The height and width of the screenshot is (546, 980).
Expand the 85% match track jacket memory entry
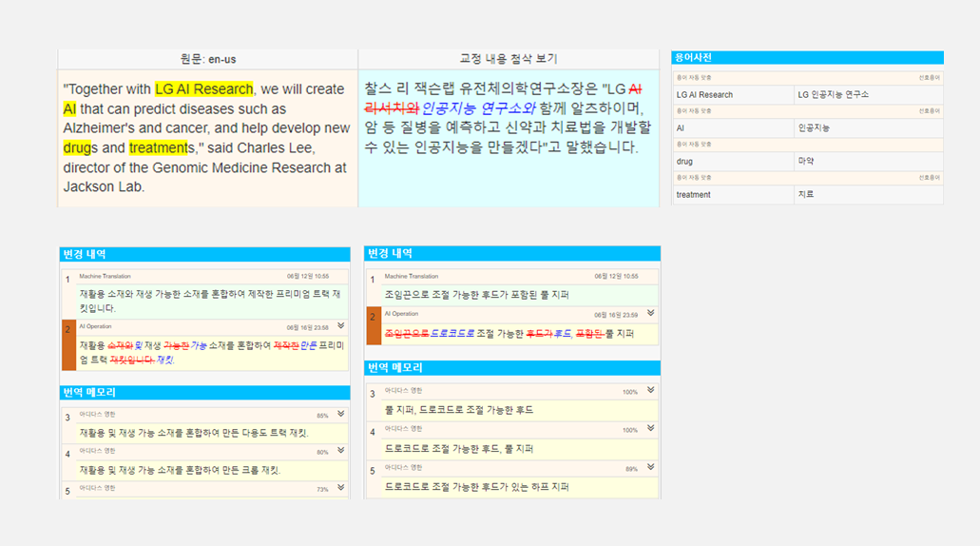[x=340, y=414]
